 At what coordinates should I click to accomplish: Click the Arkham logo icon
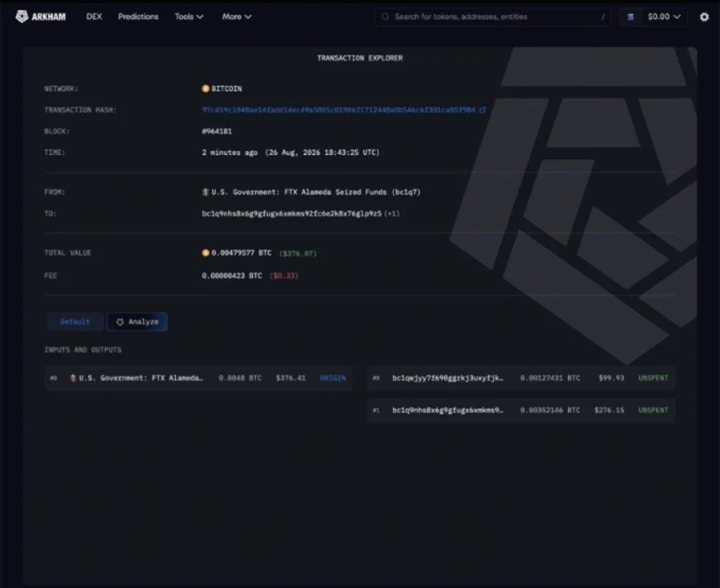(x=22, y=17)
